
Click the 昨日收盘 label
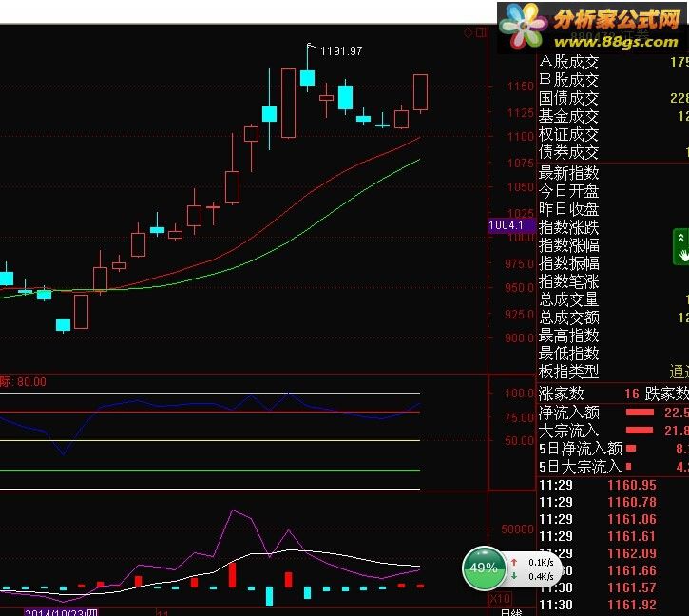click(x=568, y=209)
